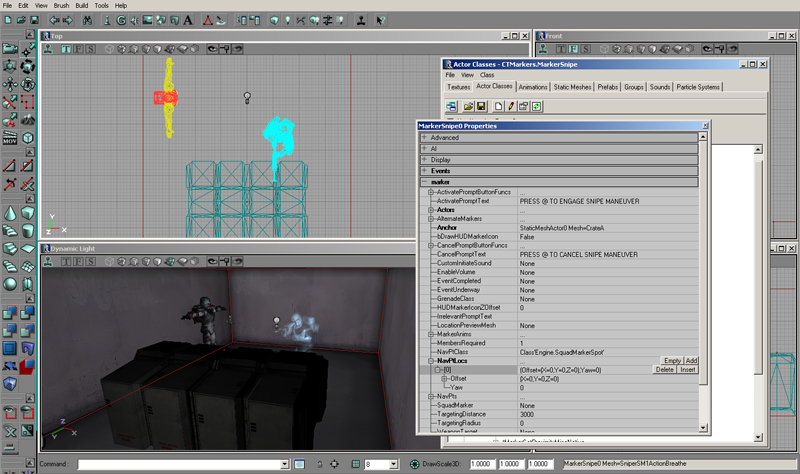Image resolution: width=800 pixels, height=474 pixels.
Task: Open the Command history dropdown arrow
Action: (x=285, y=464)
